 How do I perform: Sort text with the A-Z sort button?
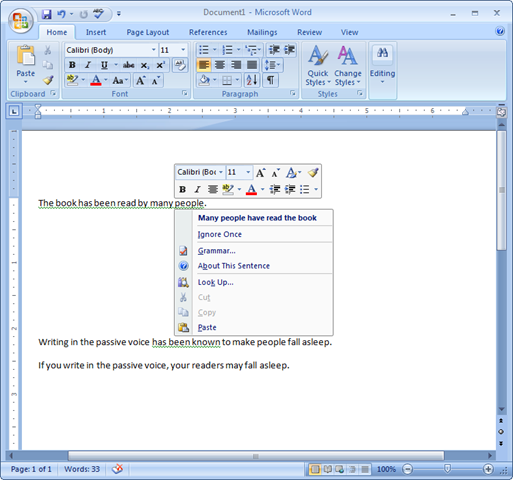click(x=252, y=80)
